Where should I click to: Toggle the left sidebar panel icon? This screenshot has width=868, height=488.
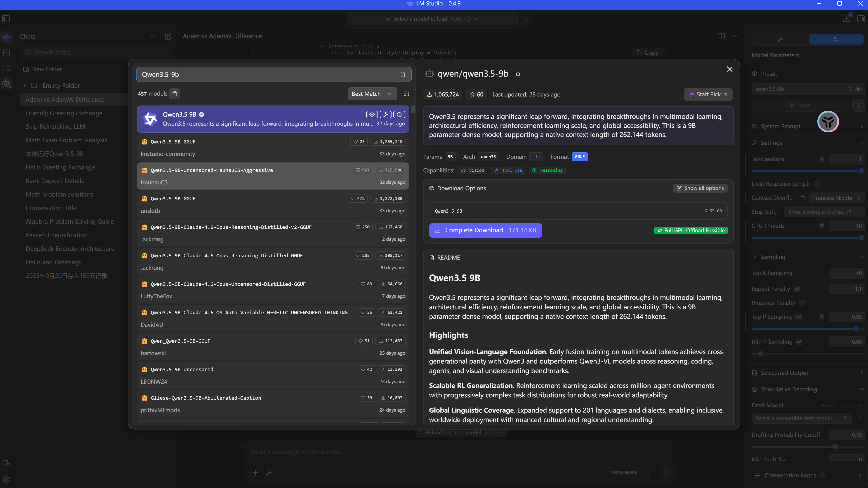click(6, 19)
